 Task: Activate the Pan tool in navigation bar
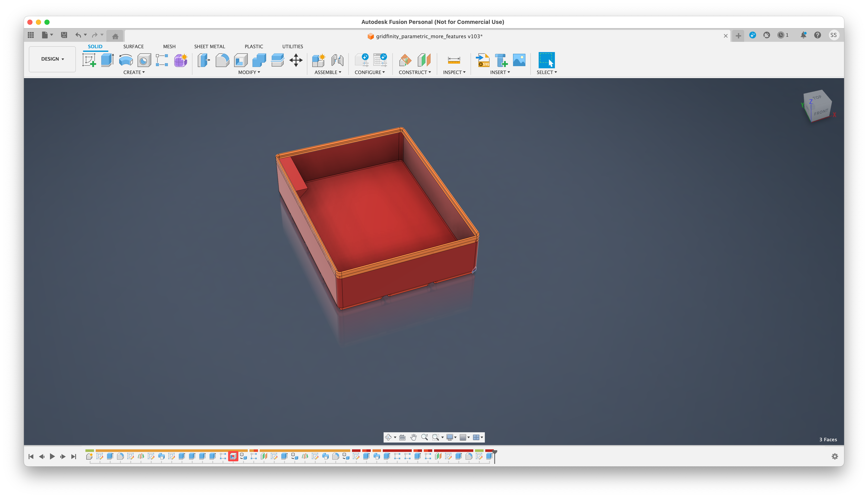[413, 437]
